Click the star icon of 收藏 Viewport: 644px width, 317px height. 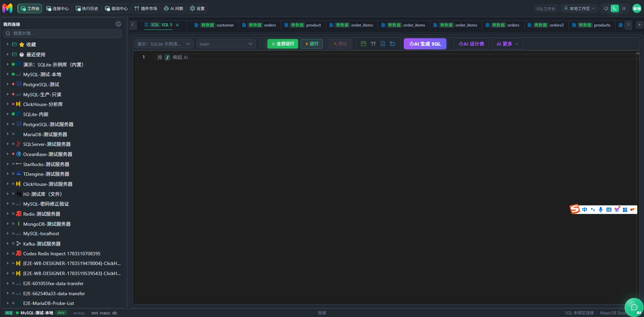(x=22, y=45)
